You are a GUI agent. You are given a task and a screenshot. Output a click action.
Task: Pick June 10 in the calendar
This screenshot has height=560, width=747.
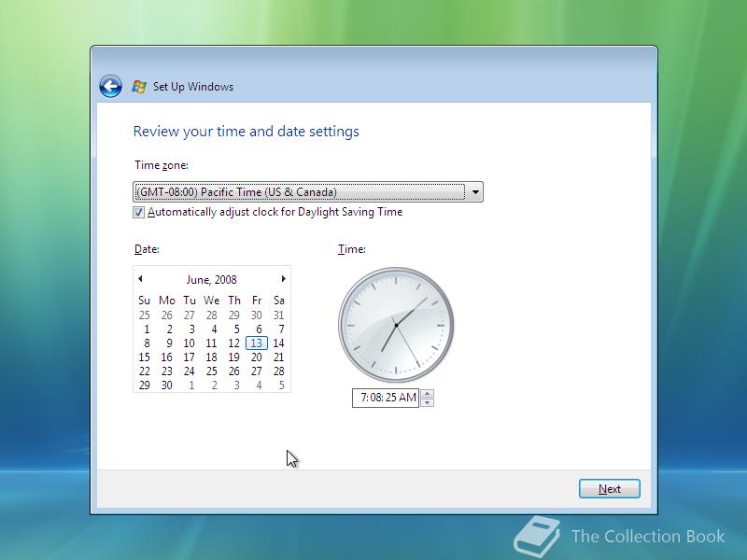189,343
